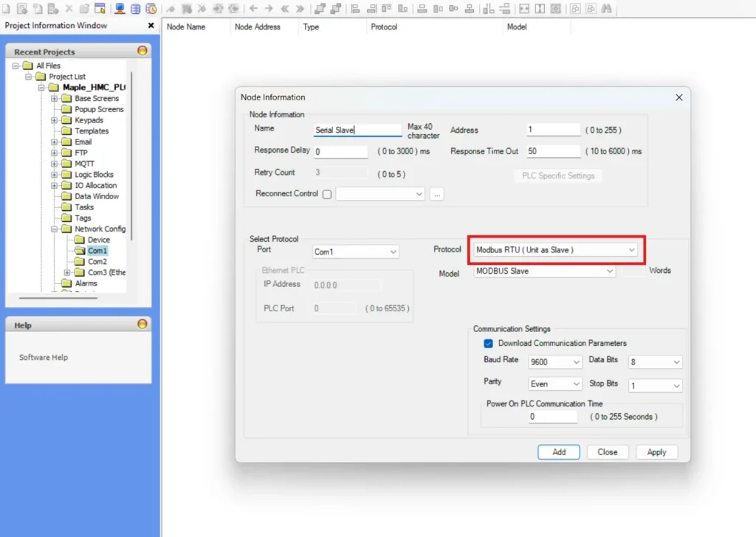Enable the Reconnect Control checkbox
The image size is (756, 537).
pyautogui.click(x=326, y=193)
